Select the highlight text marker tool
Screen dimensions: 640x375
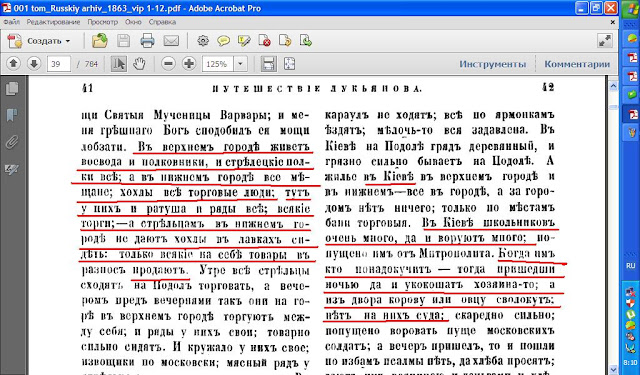[244, 41]
